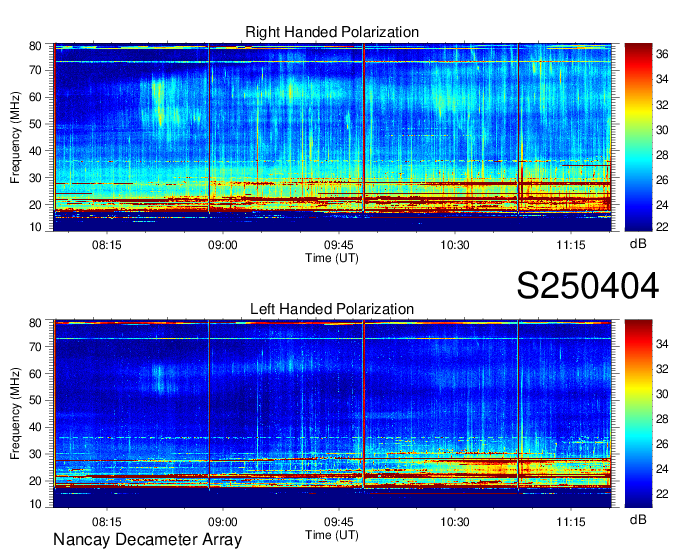Click the bottom plot 'Time (UT)' axis label
The image size is (680, 552).
click(x=332, y=535)
